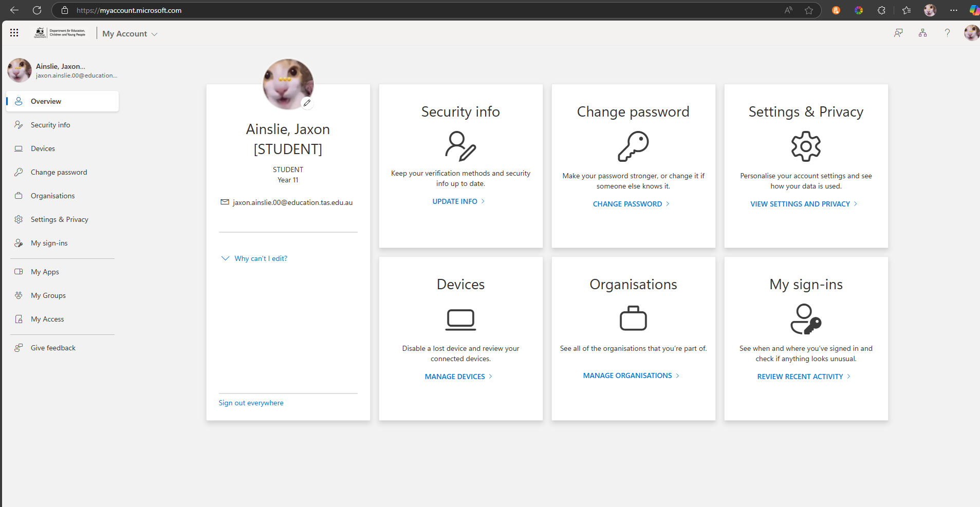Select Overview in the sidebar
This screenshot has width=980, height=507.
click(63, 101)
